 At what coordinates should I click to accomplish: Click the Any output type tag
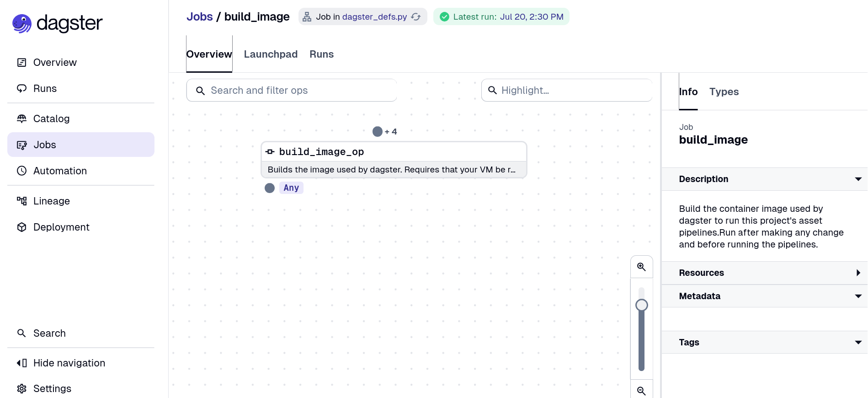pyautogui.click(x=291, y=188)
